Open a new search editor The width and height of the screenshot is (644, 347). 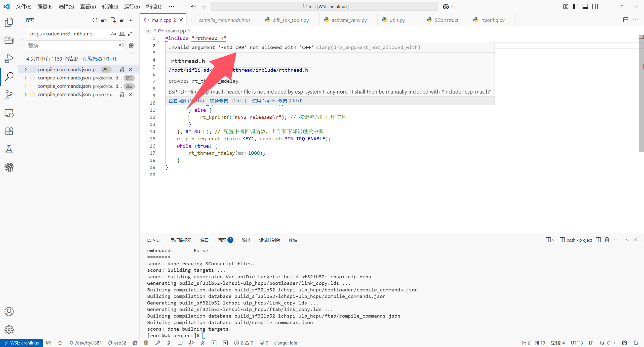point(113,20)
